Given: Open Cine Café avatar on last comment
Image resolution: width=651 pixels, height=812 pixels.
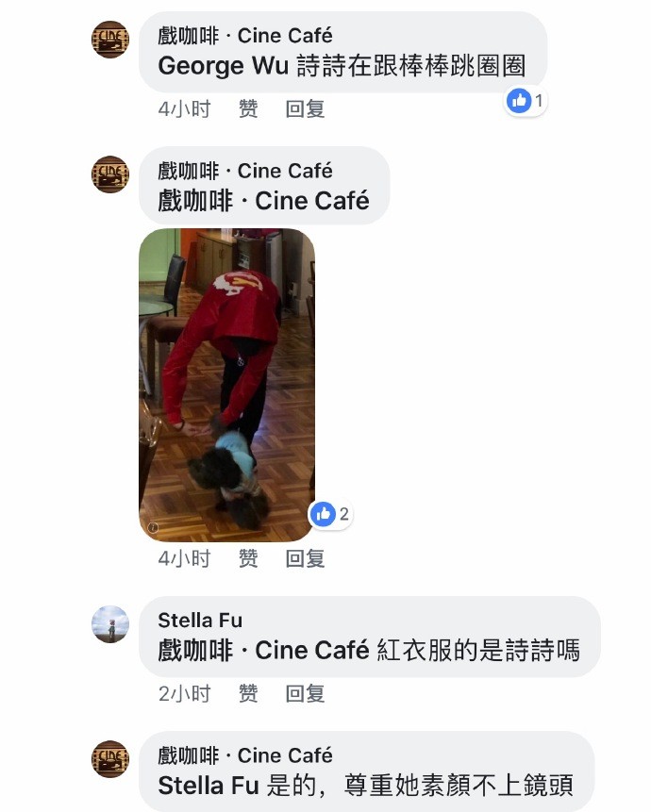Looking at the screenshot, I should pyautogui.click(x=110, y=758).
